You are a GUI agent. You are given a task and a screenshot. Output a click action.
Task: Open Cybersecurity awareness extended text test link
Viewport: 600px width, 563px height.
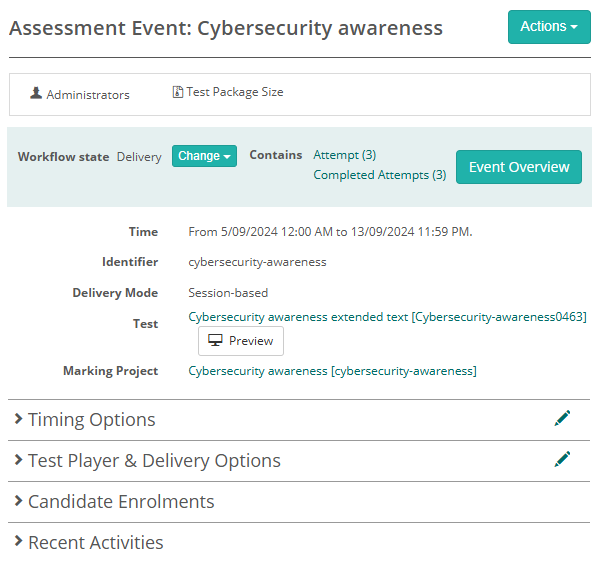point(387,317)
